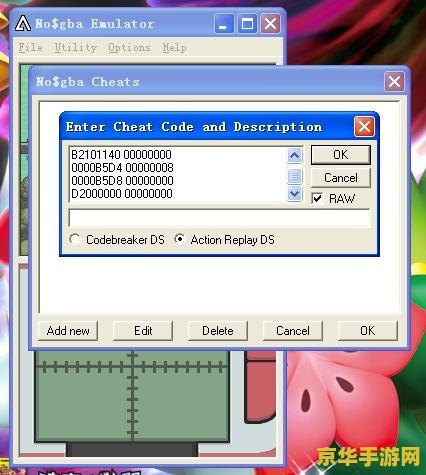This screenshot has width=426, height=475.
Task: Maximize the No$gba Emulator window
Action: [x=247, y=24]
